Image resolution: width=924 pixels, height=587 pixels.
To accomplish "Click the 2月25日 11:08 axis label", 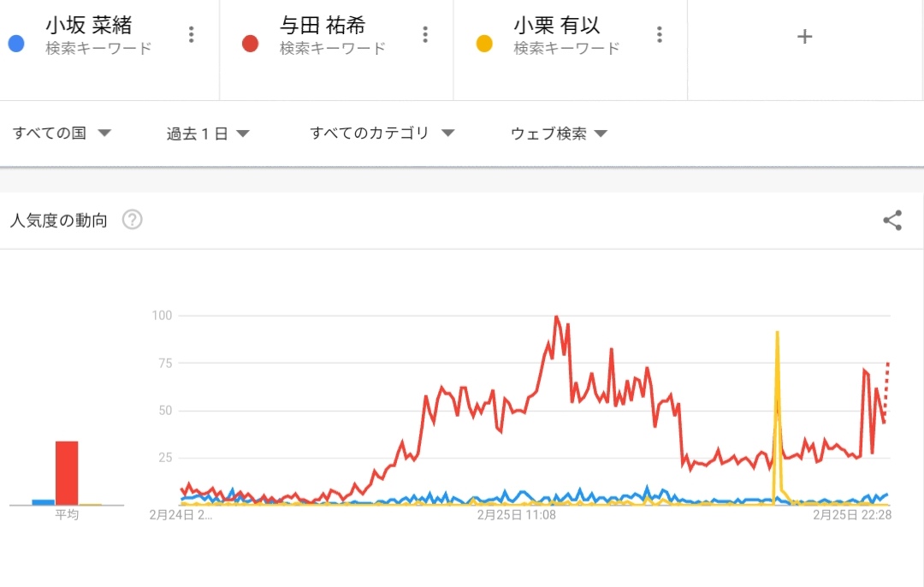I will (517, 515).
